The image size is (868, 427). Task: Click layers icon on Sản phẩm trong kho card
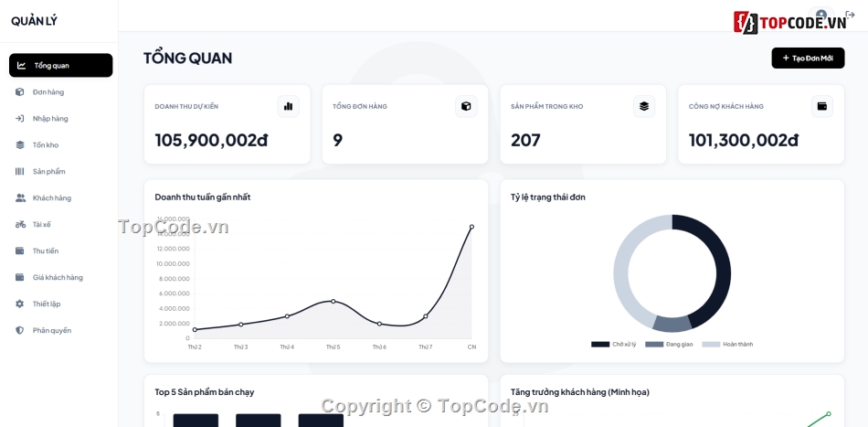644,106
